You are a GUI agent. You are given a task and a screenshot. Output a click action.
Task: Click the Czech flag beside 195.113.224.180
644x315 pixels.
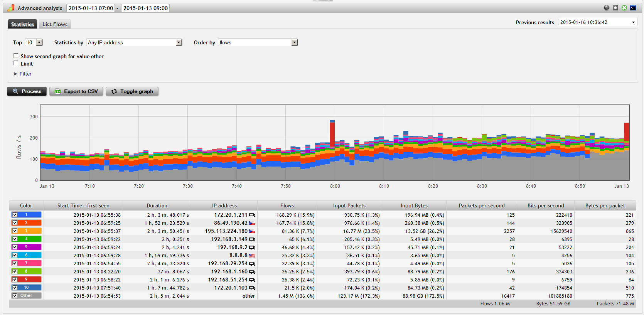point(252,231)
